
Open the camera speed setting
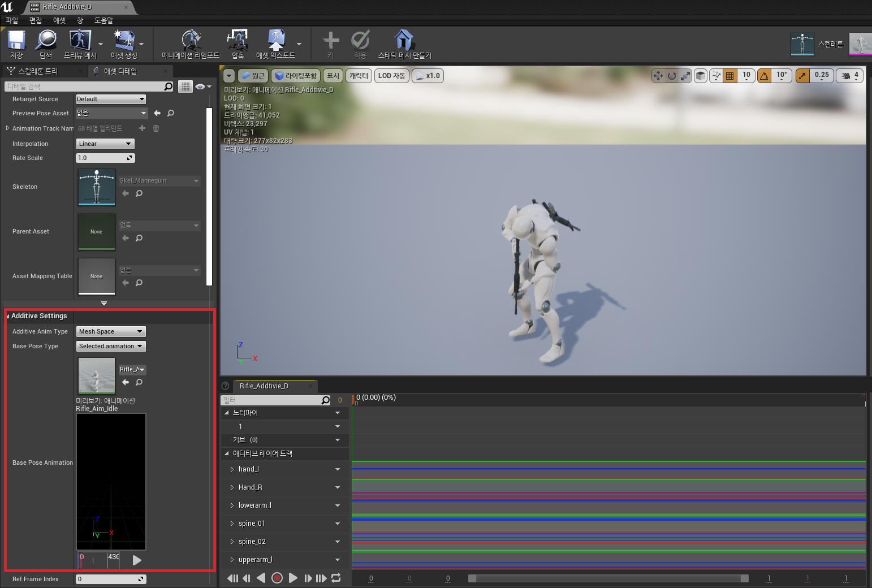pyautogui.click(x=851, y=76)
